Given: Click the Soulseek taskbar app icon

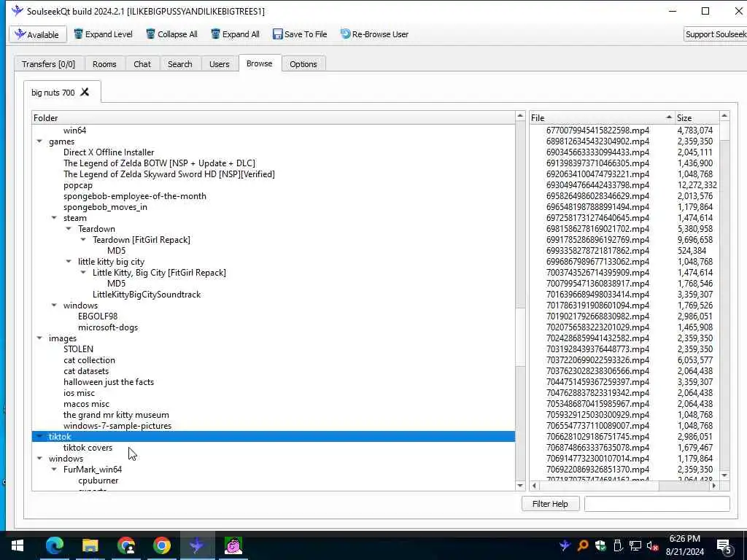Looking at the screenshot, I should tap(197, 545).
